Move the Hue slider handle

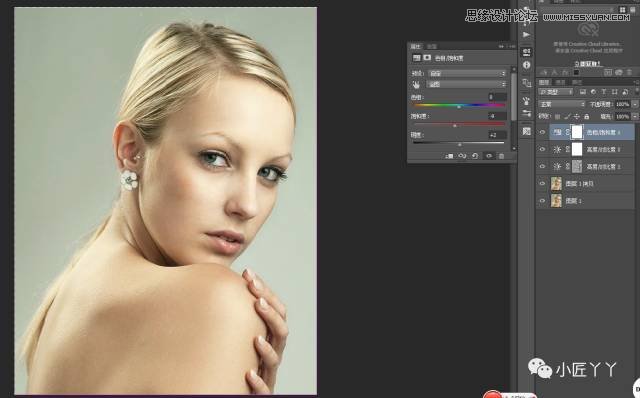click(x=459, y=107)
